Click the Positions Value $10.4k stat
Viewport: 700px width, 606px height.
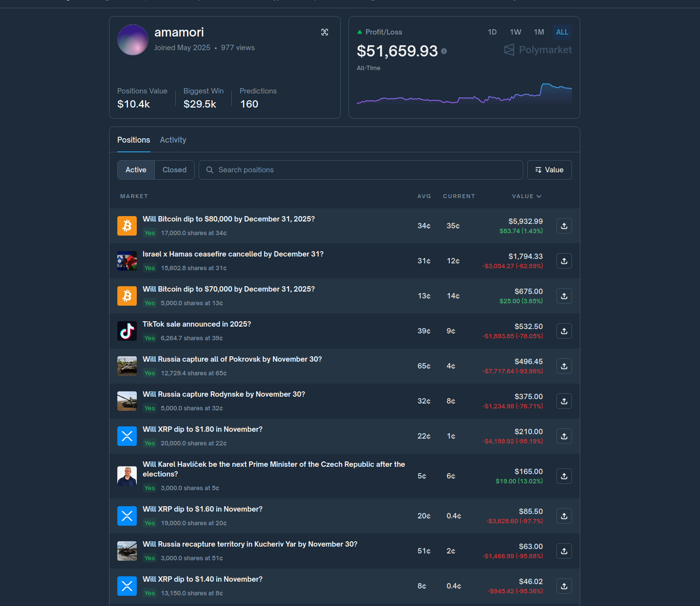142,98
